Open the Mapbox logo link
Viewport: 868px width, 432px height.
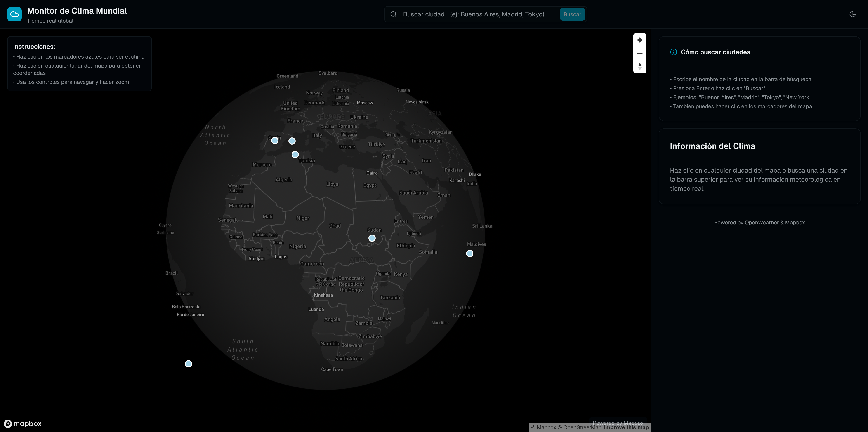click(23, 424)
